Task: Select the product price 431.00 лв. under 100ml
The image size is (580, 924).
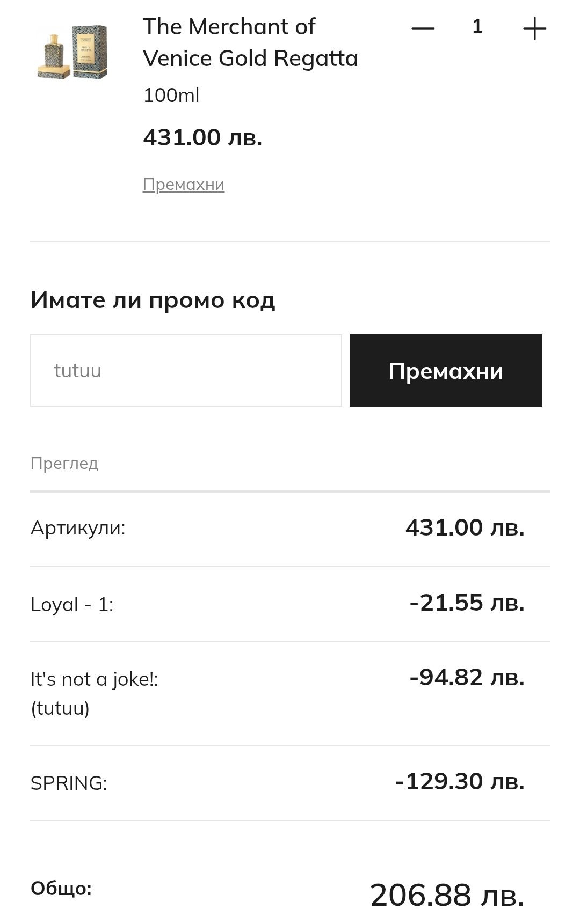Action: coord(202,137)
